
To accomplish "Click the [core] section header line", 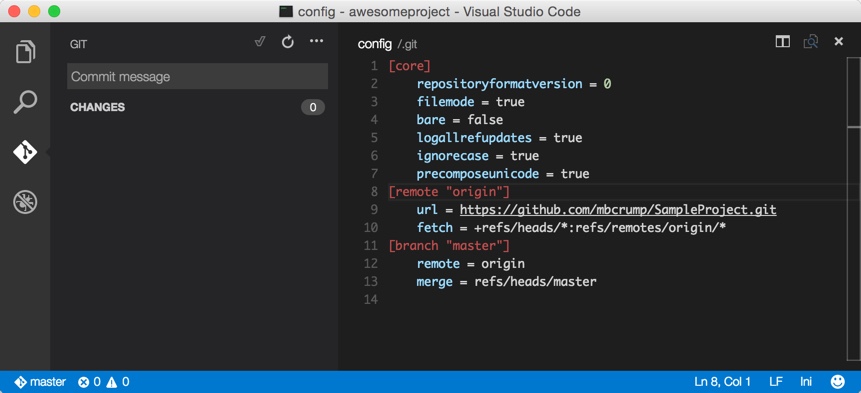I will coord(410,66).
